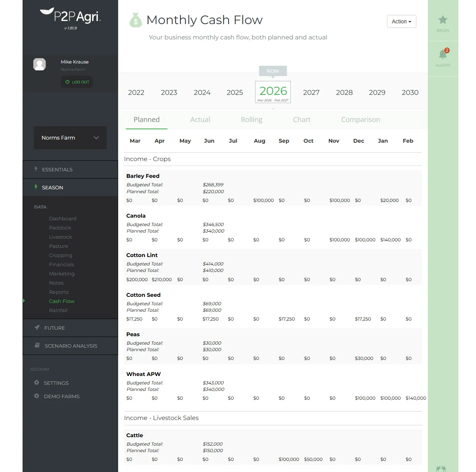
Task: Open Scenario Analysis via its book icon
Action: click(x=37, y=345)
